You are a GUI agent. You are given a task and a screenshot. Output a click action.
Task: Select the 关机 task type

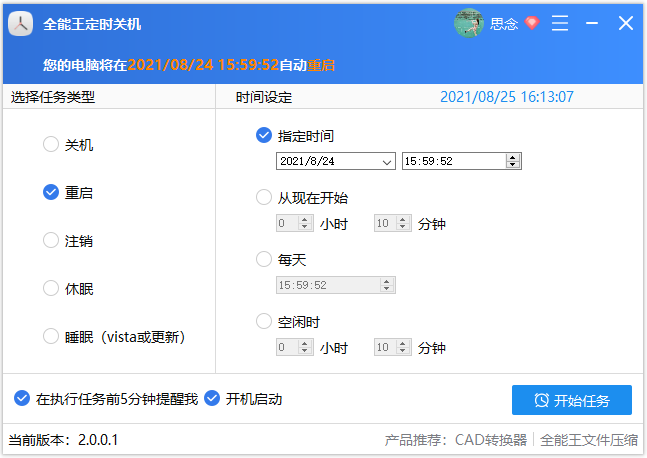(68, 145)
